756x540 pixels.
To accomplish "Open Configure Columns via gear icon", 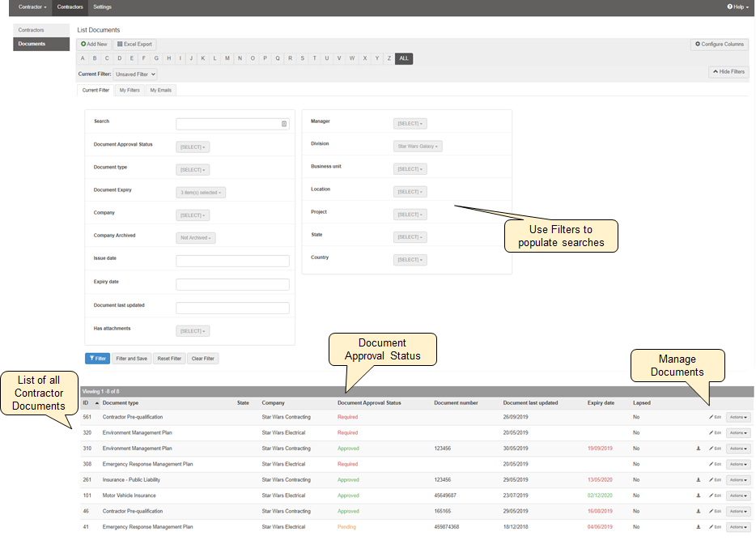I will (x=698, y=45).
